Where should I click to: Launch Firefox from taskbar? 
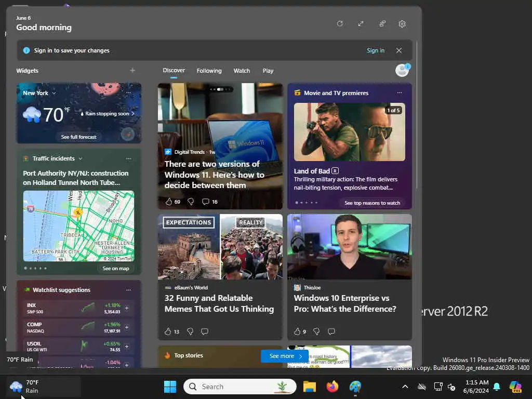pos(332,387)
